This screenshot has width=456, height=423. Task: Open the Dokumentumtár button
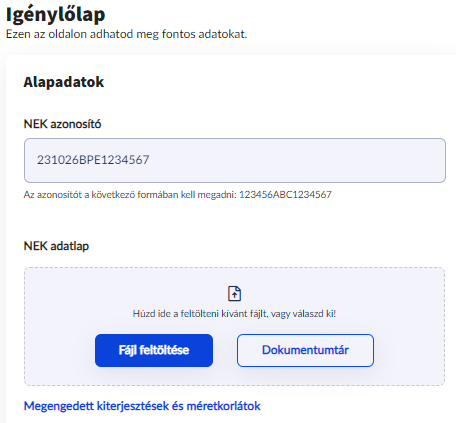coord(305,350)
